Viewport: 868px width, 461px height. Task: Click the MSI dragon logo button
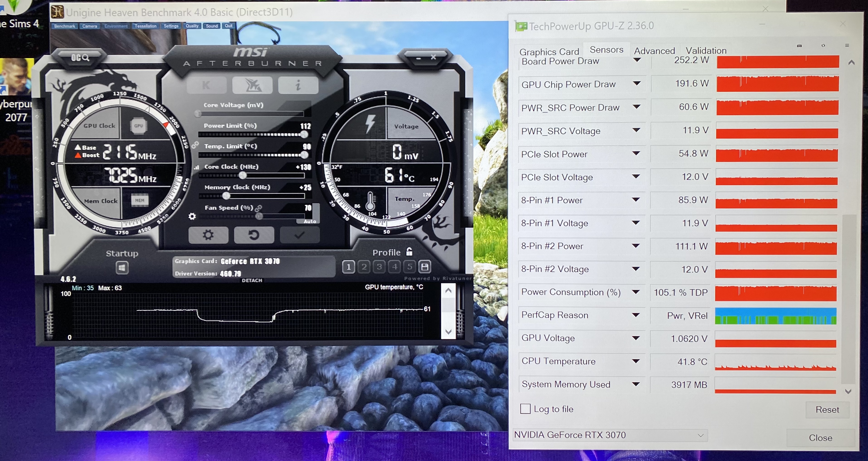[x=252, y=85]
